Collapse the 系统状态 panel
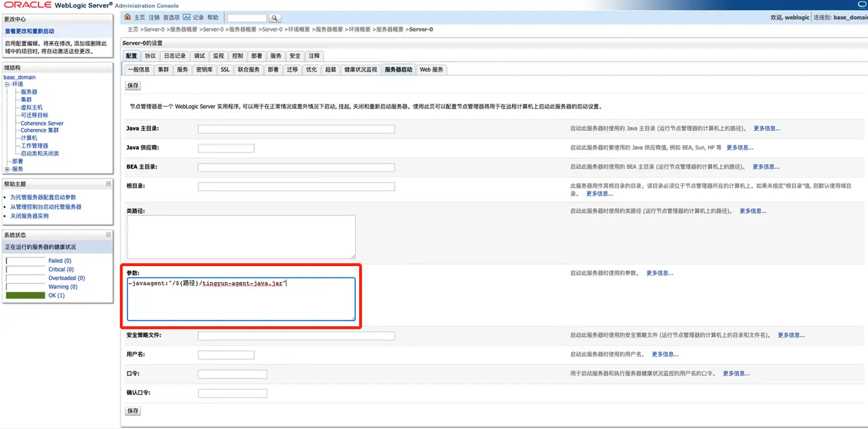The height and width of the screenshot is (429, 868). [x=109, y=234]
